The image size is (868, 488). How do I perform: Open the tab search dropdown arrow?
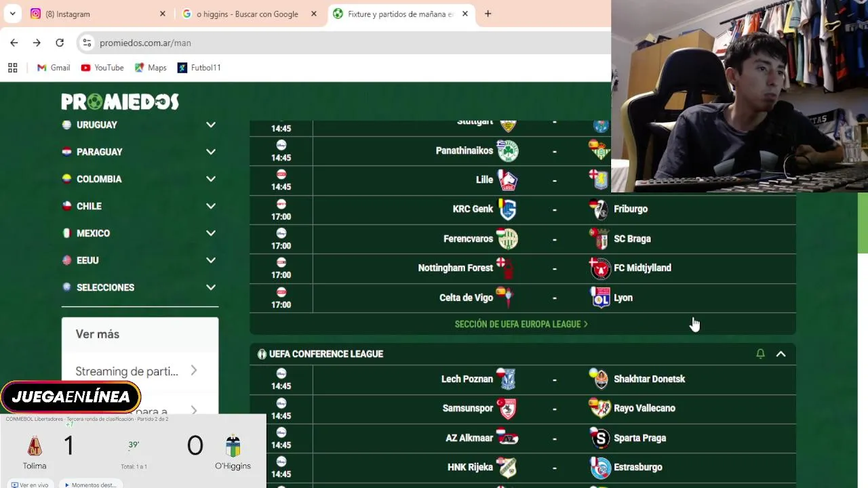[12, 14]
